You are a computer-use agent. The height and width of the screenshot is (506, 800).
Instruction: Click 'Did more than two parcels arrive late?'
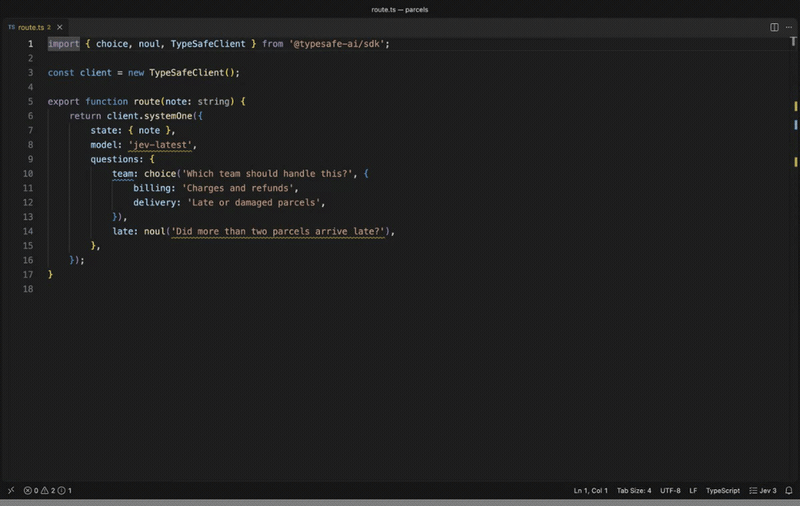278,231
